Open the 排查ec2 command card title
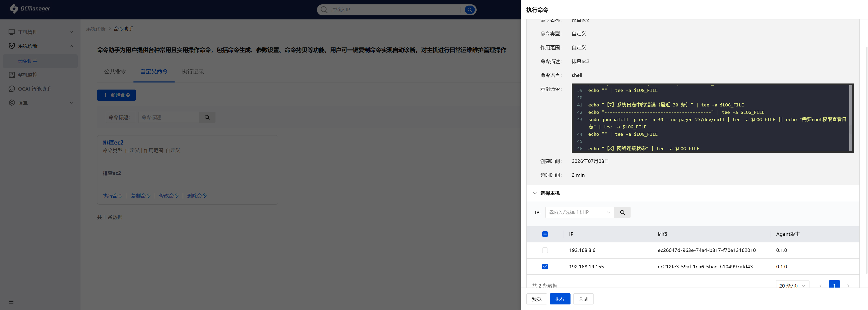 (113, 143)
